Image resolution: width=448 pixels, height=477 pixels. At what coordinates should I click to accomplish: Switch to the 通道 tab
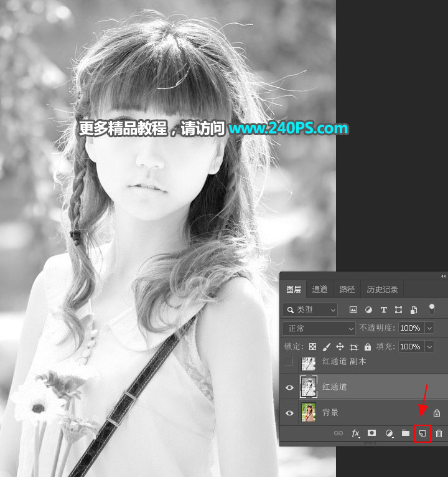click(x=319, y=289)
